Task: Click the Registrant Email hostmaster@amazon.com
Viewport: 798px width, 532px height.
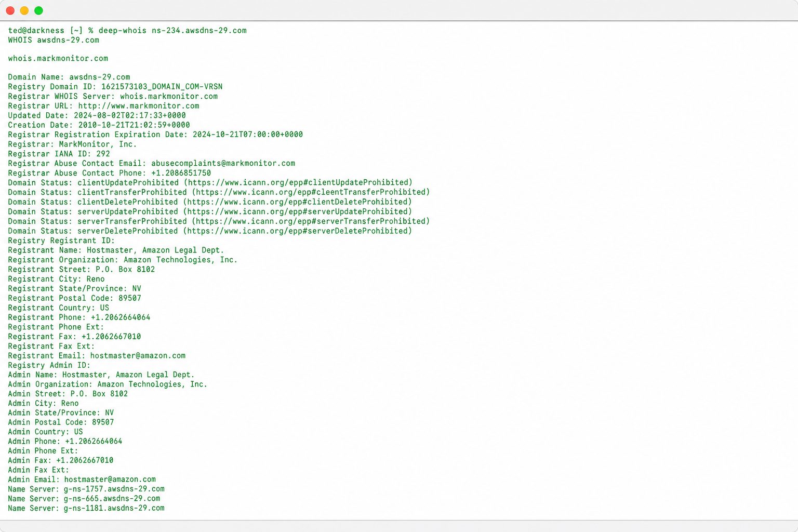Action: click(x=138, y=356)
